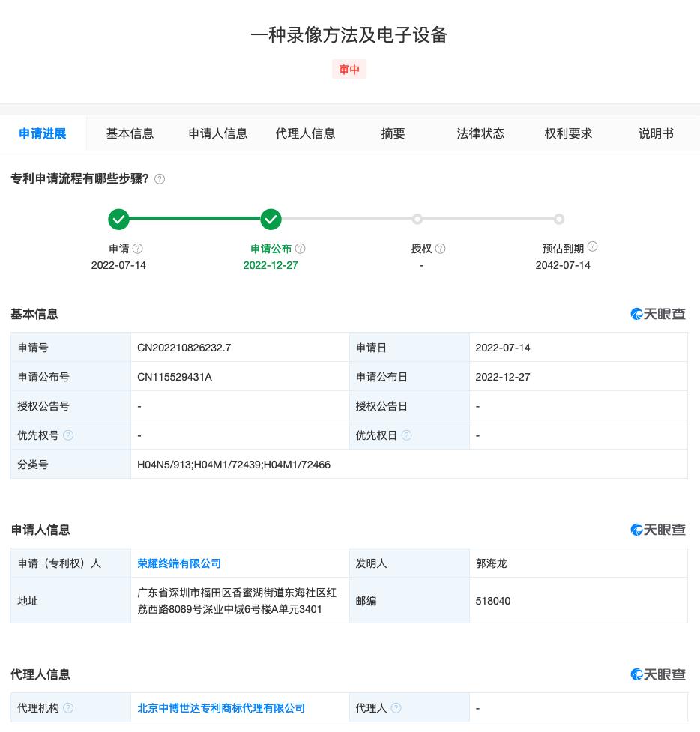Screen dimensions: 700x732
Task: Open the 法律状态 tab
Action: point(480,133)
